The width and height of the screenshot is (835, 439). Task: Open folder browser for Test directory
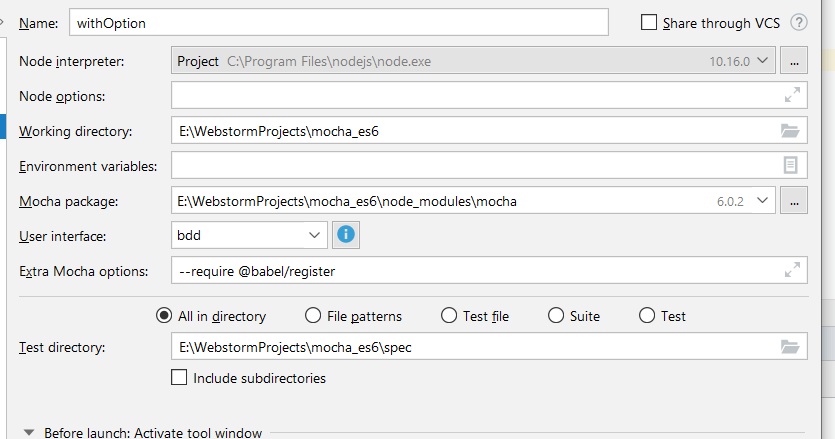tap(790, 347)
